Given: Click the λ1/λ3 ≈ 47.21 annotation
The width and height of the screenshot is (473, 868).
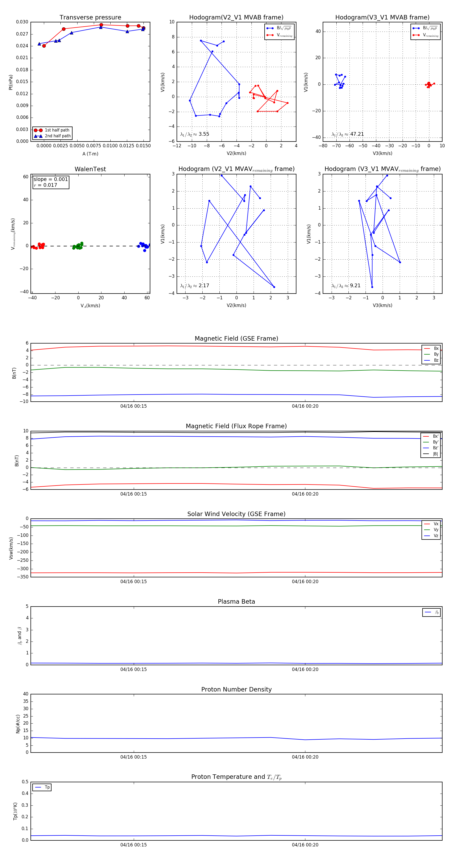Looking at the screenshot, I should [348, 134].
